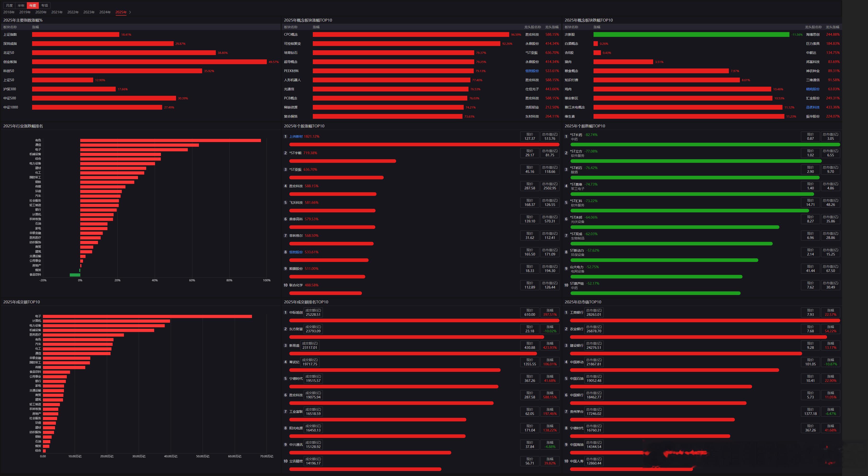Open the 品茗科技 leading stock link
Viewport: 868px width, 476px height.
pos(812,107)
